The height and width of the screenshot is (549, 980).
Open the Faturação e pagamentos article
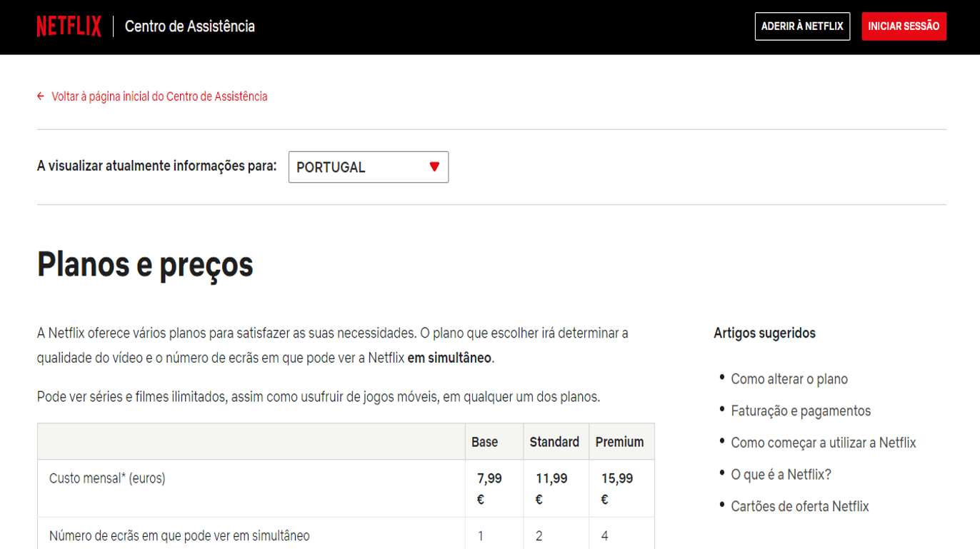coord(800,411)
